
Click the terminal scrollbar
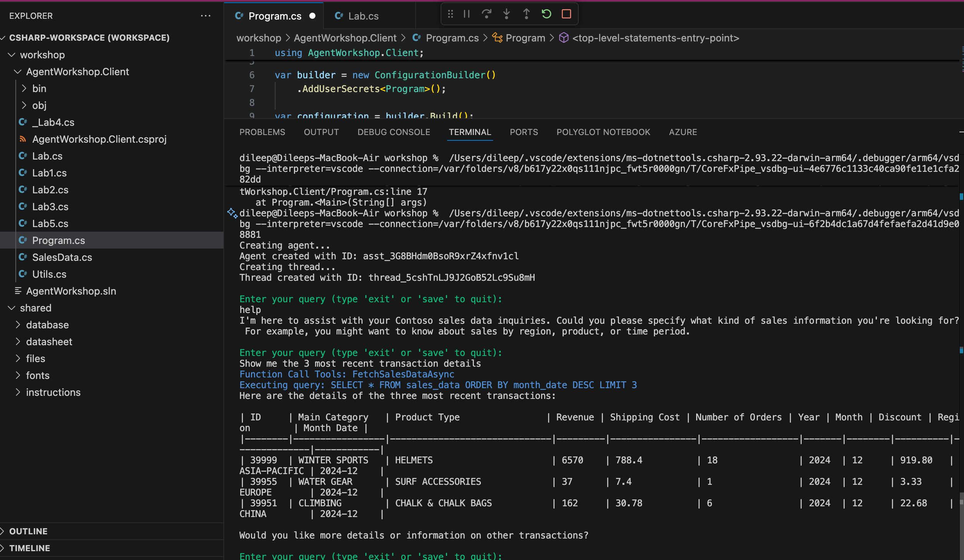pyautogui.click(x=961, y=525)
